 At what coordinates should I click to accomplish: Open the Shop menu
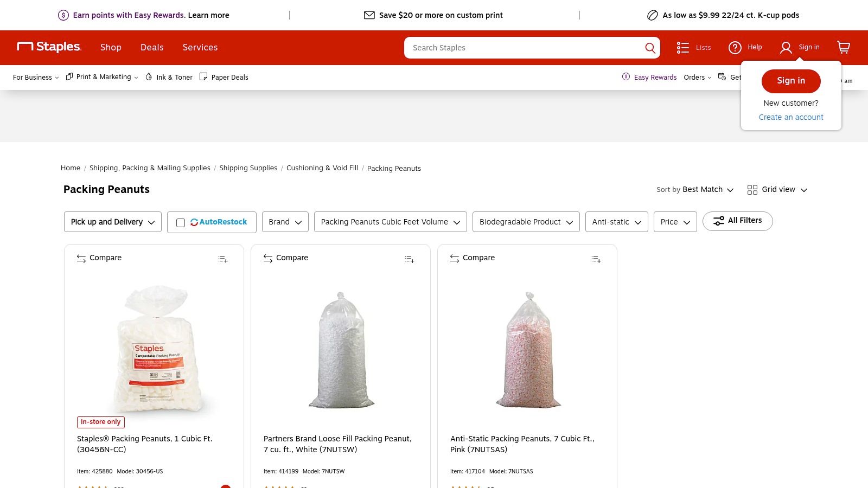(111, 48)
